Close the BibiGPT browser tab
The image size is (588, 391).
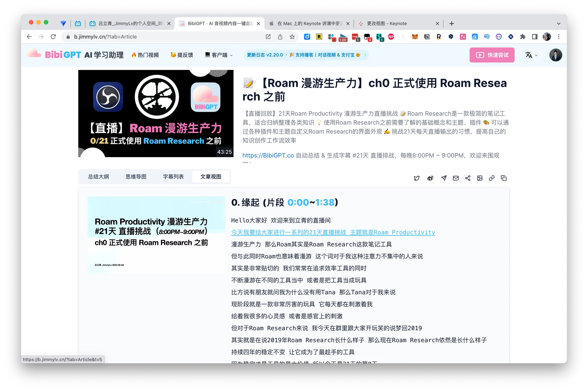[x=258, y=24]
